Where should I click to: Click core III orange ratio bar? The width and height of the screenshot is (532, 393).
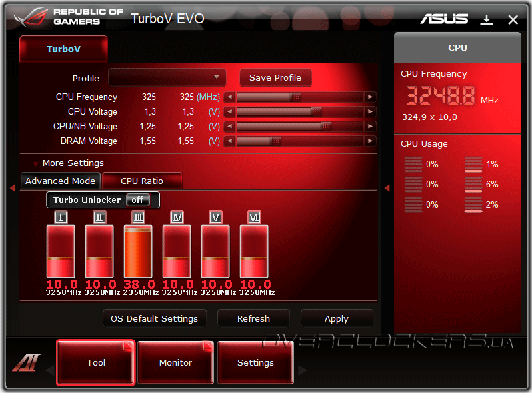point(138,251)
